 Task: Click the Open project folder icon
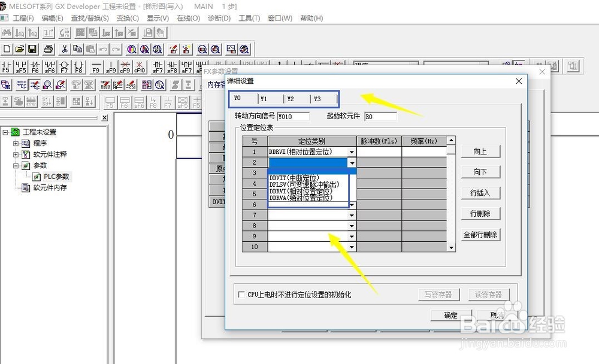pyautogui.click(x=20, y=49)
